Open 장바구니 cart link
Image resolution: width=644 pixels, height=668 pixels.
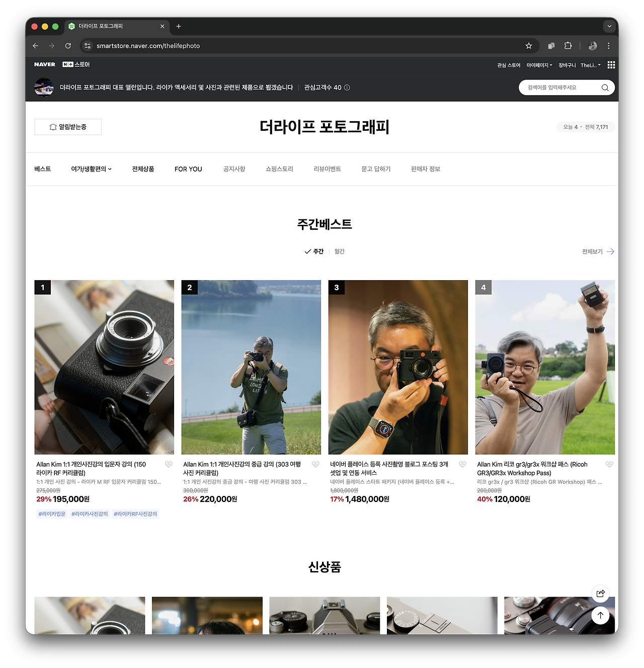(567, 65)
